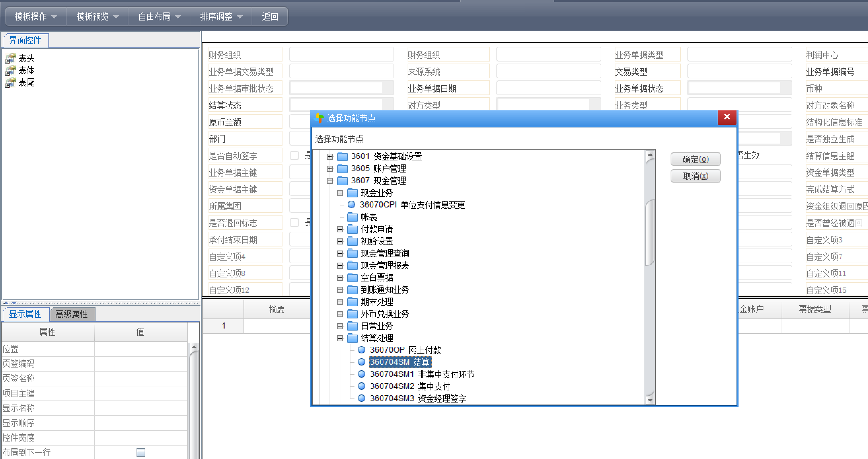This screenshot has width=868, height=459.
Task: Select the 360704SM 结算 tree node
Action: click(x=400, y=362)
